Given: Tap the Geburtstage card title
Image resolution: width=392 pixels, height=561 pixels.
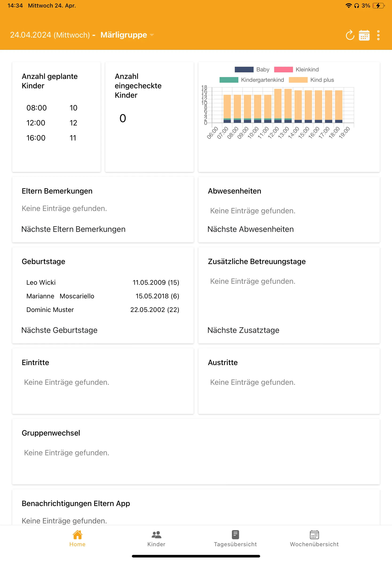Looking at the screenshot, I should 43,261.
